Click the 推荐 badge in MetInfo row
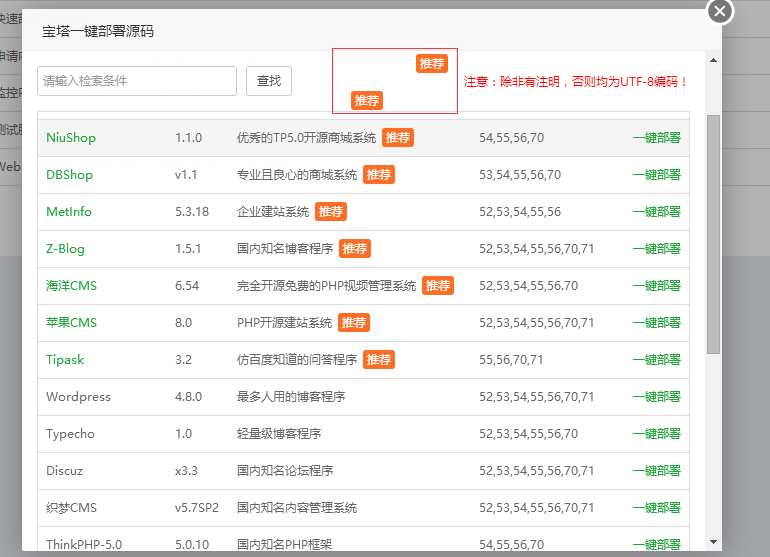 coord(330,212)
